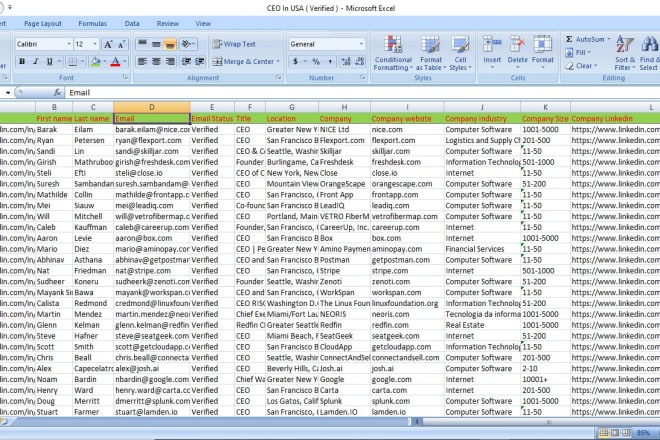660x440 pixels.
Task: Open Sort & Filter options
Action: coord(625,53)
